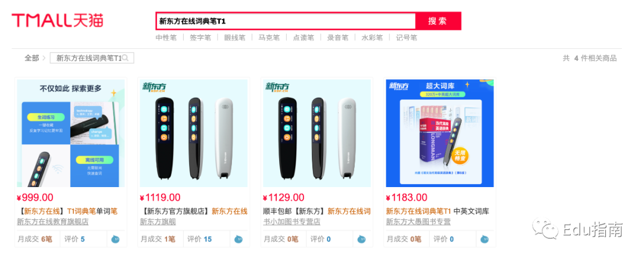Open the ¥1183.00 超大词库 product image
Screen dimensions: 644x258
pyautogui.click(x=440, y=133)
